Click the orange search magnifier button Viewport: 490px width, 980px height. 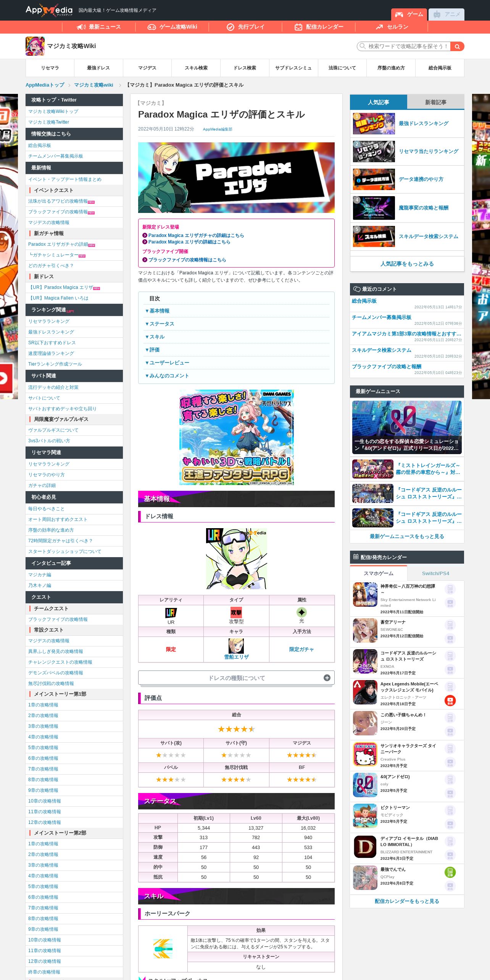[457, 46]
